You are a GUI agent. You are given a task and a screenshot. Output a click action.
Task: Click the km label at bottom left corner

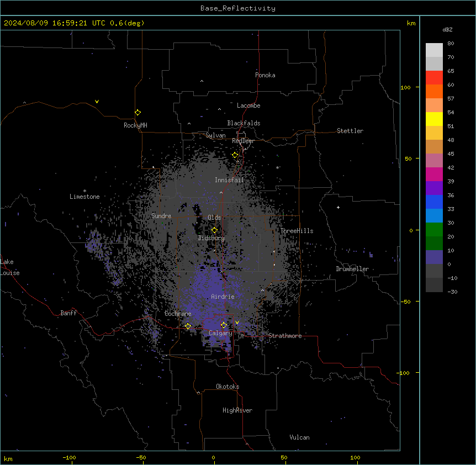pos(8,459)
